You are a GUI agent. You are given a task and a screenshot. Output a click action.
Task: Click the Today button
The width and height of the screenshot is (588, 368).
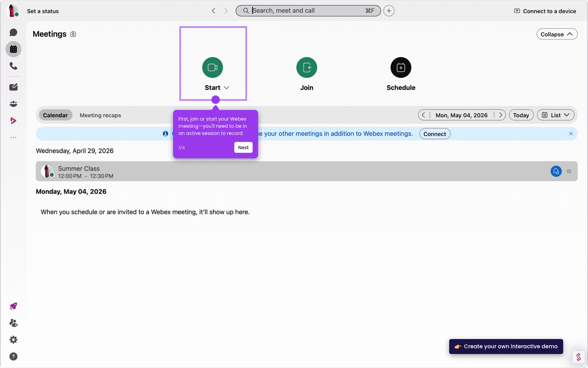coord(521,115)
